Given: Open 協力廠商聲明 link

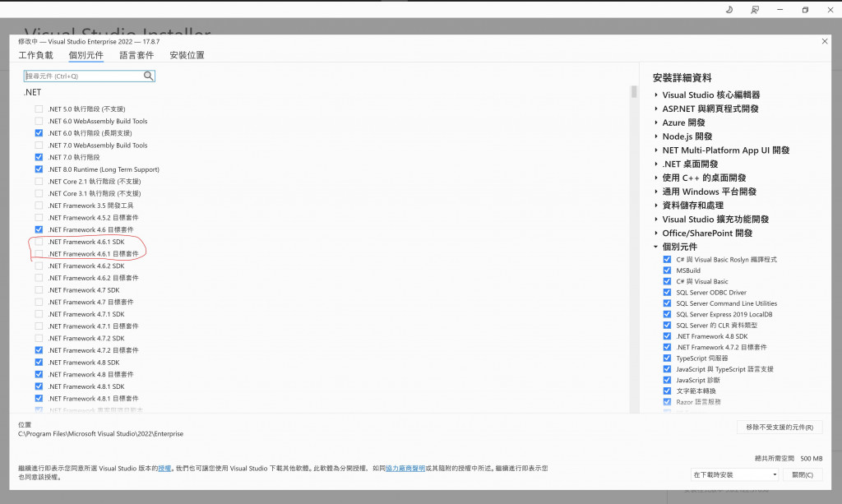Looking at the screenshot, I should [405, 469].
